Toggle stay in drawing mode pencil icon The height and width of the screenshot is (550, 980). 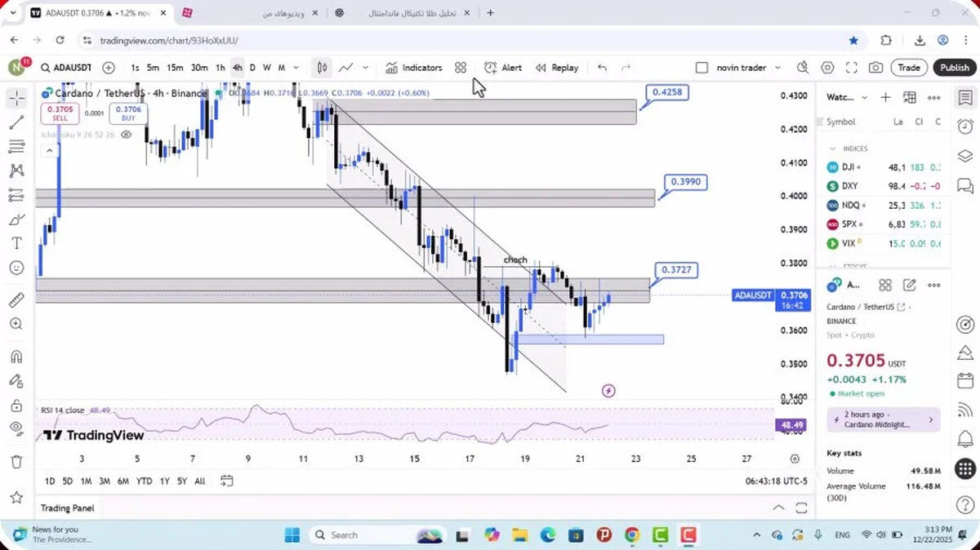coord(16,381)
